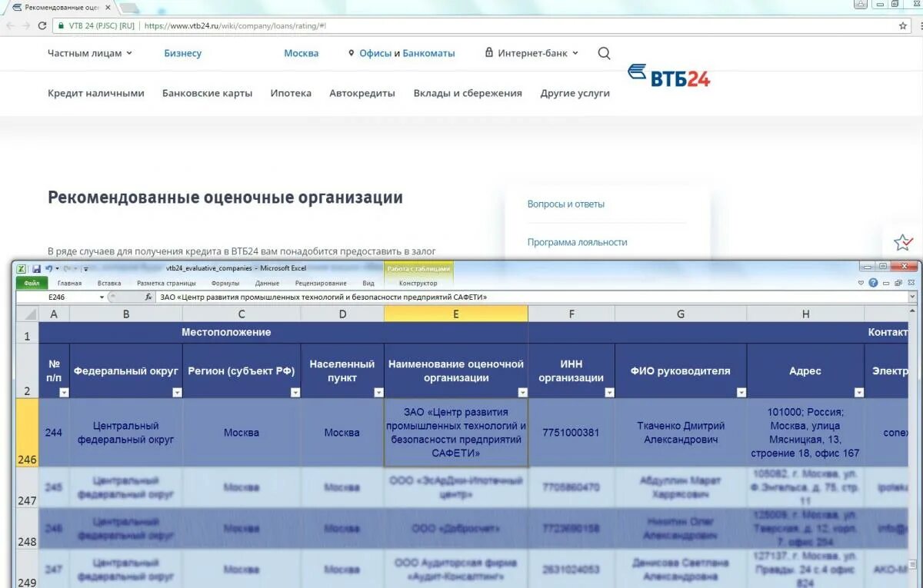Close the tab 'Рекомендованные оце...'

tap(106, 7)
